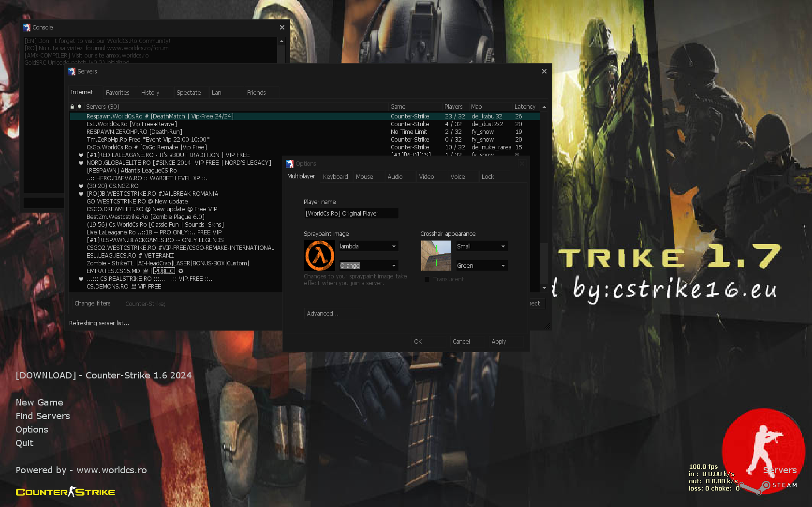Open the Small crosshair size dropdown
812x507 pixels.
pyautogui.click(x=482, y=246)
